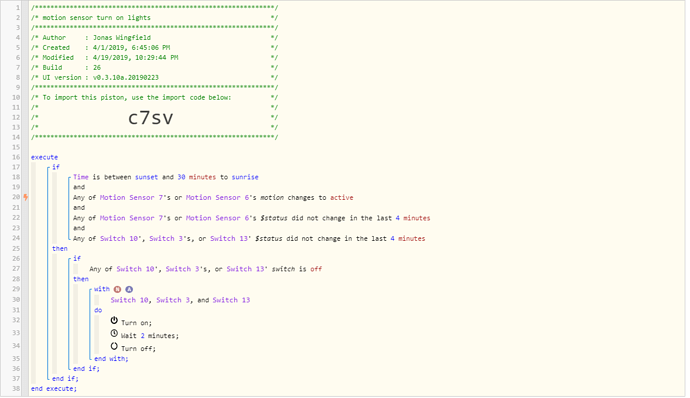690x398 pixels.
Task: Click the active value on line 20
Action: click(342, 198)
